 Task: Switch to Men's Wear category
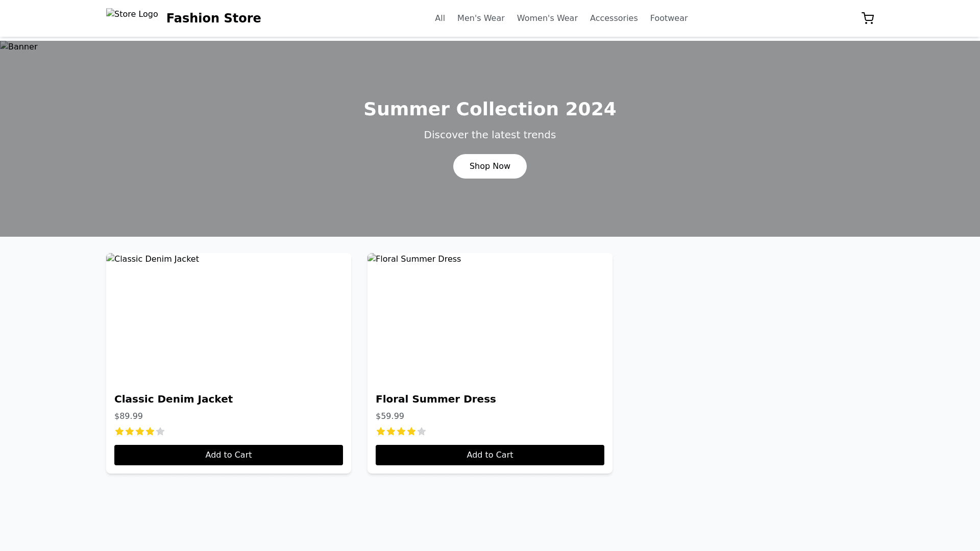(481, 18)
